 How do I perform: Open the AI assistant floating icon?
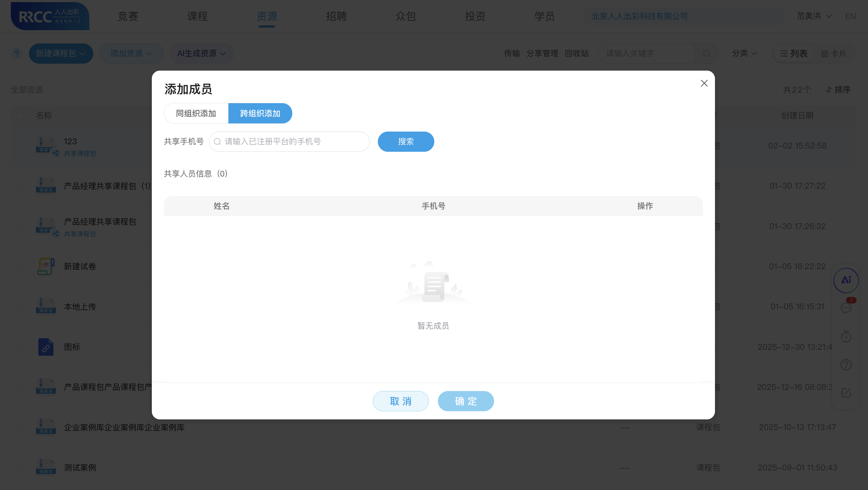click(x=846, y=280)
